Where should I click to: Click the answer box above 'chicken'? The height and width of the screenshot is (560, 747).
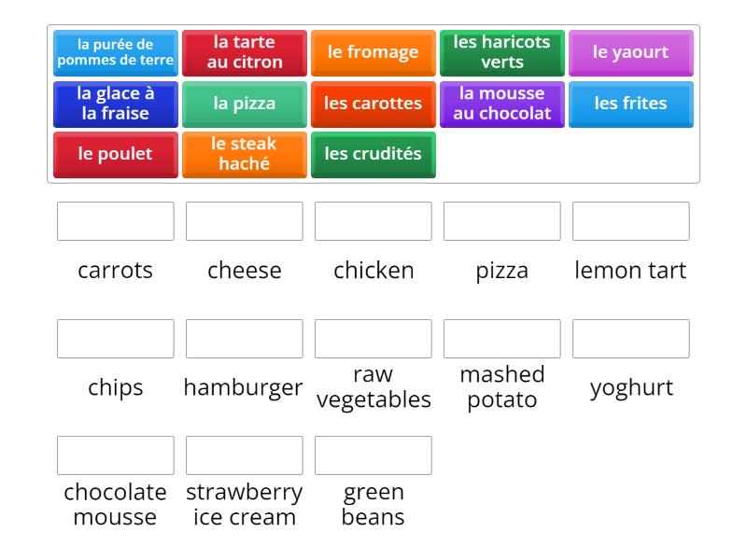coord(373,221)
